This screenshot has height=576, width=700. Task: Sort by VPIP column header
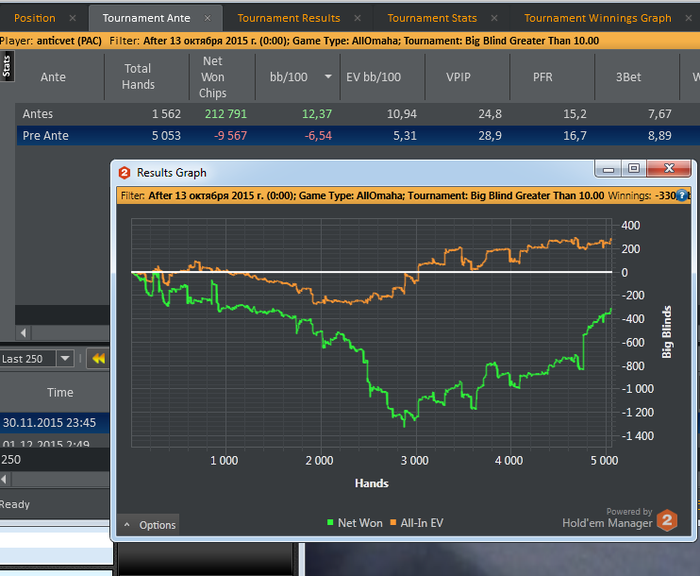point(458,77)
